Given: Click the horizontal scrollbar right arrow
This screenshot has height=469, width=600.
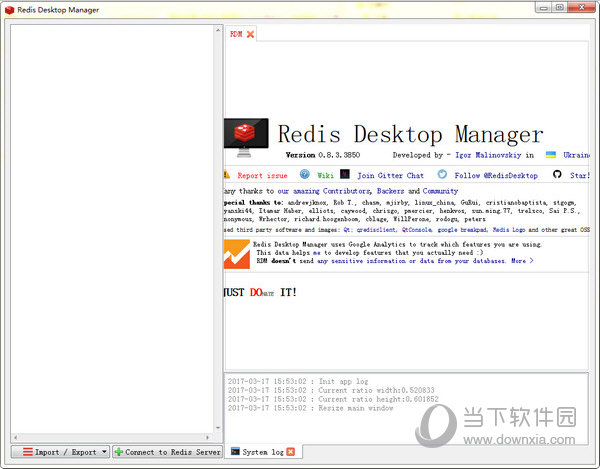Looking at the screenshot, I should pos(207,437).
